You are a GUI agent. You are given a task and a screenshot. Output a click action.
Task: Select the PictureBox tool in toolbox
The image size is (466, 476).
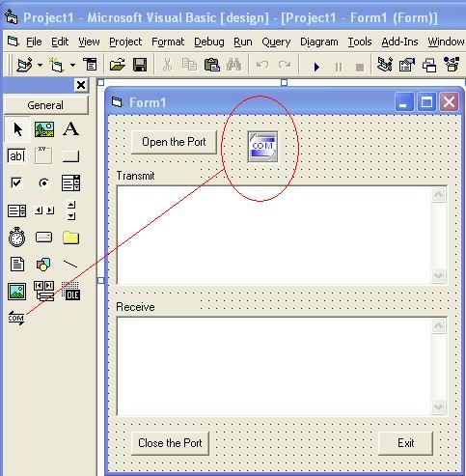click(44, 129)
